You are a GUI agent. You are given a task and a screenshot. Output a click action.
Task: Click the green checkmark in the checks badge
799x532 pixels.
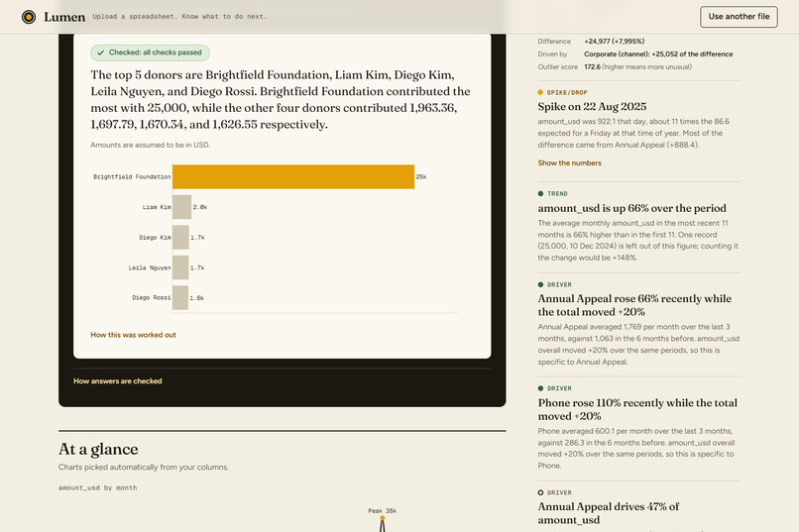[100, 53]
